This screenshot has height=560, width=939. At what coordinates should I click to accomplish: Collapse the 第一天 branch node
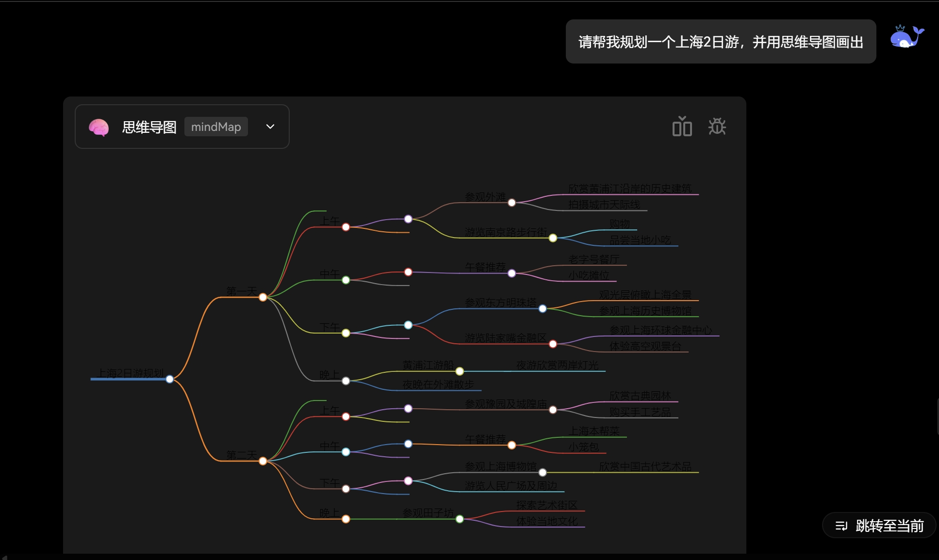(263, 297)
